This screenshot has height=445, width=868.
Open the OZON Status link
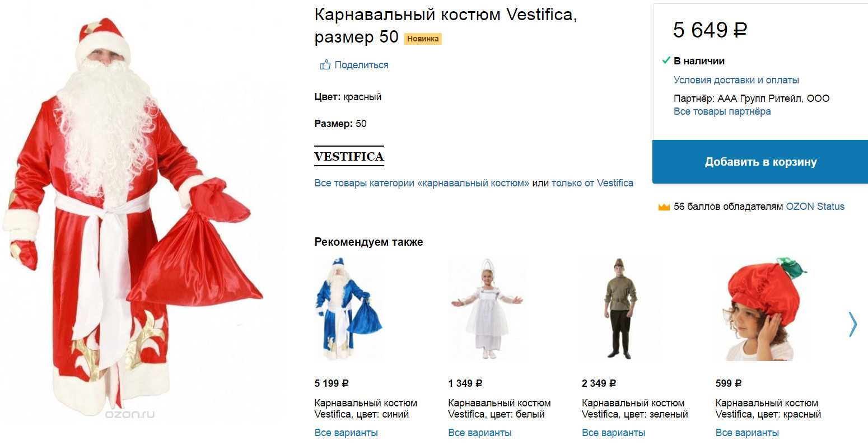(815, 207)
